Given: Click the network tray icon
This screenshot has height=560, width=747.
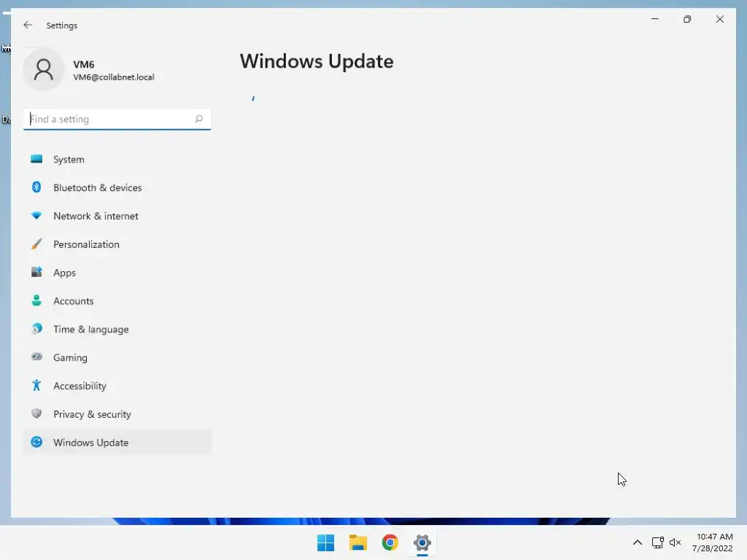Looking at the screenshot, I should coord(658,542).
